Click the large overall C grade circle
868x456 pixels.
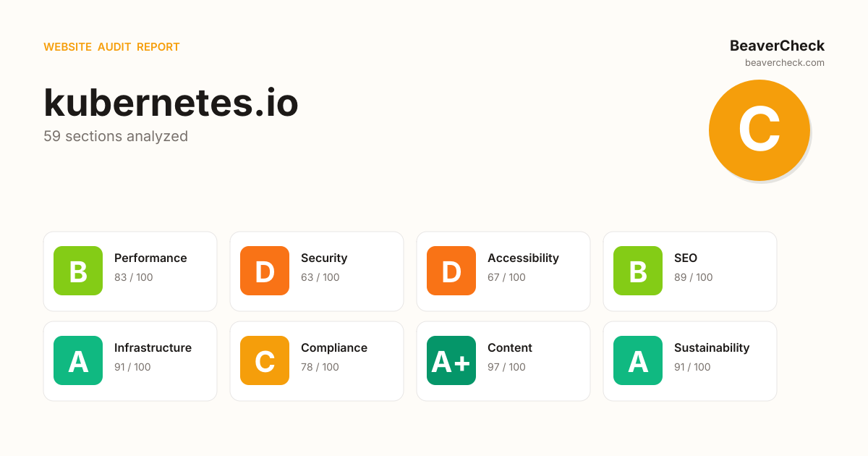(x=759, y=130)
